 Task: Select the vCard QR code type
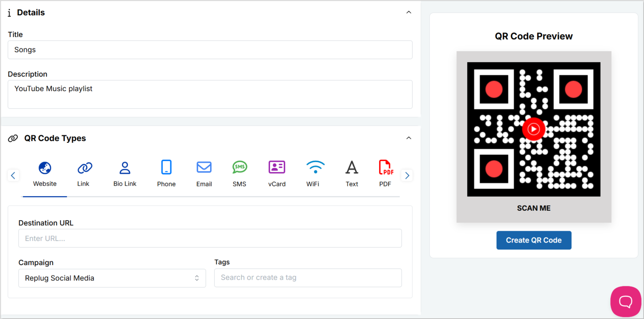(277, 175)
